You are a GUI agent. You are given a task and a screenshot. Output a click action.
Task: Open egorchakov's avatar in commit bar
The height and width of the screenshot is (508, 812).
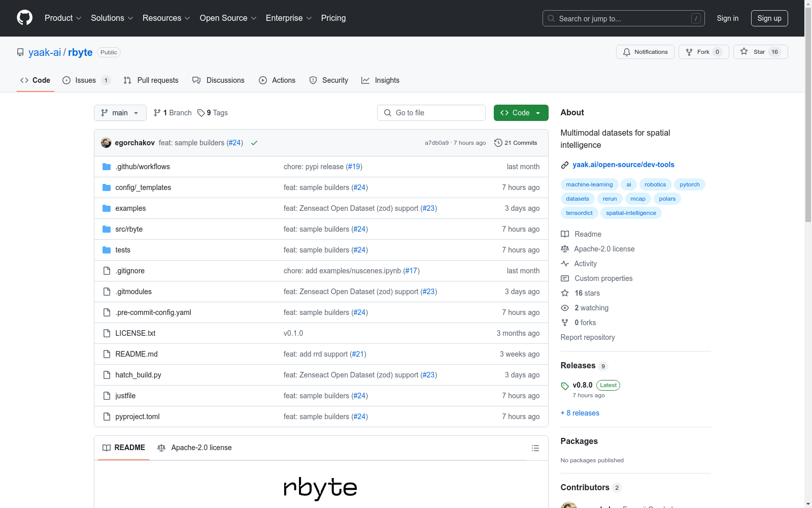coord(106,143)
